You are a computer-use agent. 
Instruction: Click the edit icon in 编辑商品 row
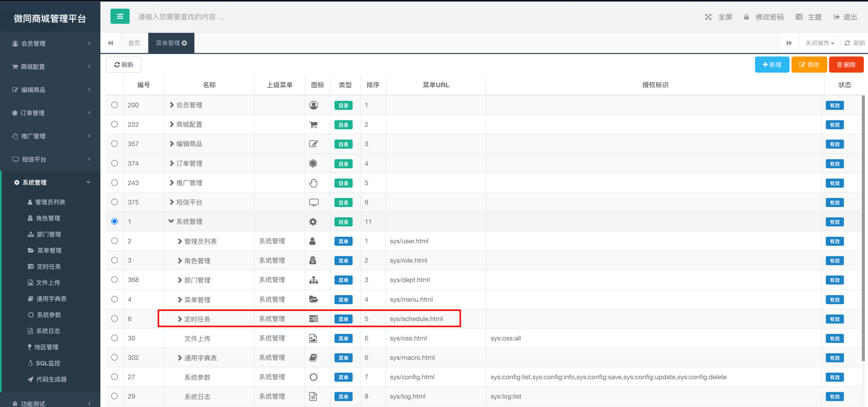pos(314,144)
